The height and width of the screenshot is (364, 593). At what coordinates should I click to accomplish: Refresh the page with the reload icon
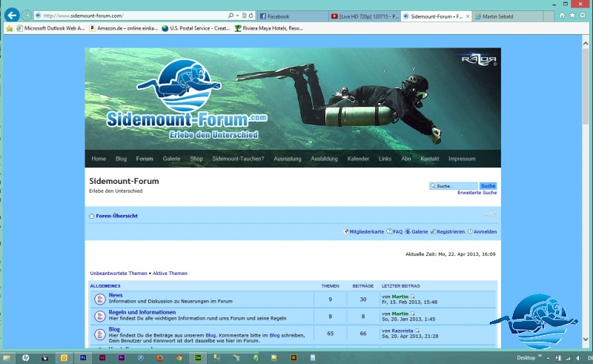point(251,16)
